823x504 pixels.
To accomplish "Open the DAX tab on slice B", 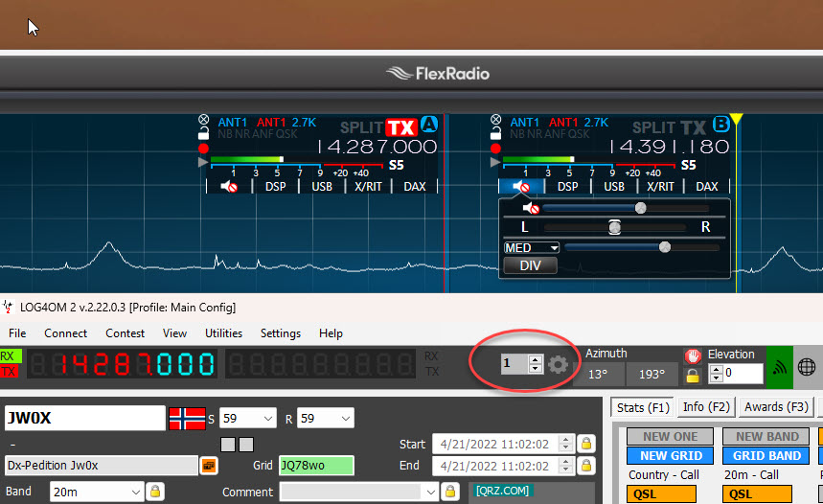I will coord(707,187).
